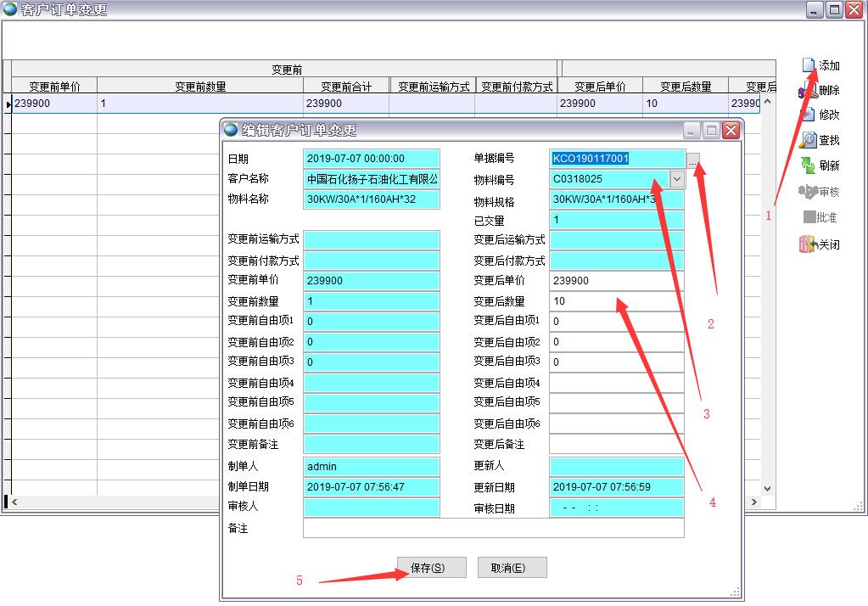
Task: Click the horizontal scrollbar left arrow
Action: click(x=14, y=502)
